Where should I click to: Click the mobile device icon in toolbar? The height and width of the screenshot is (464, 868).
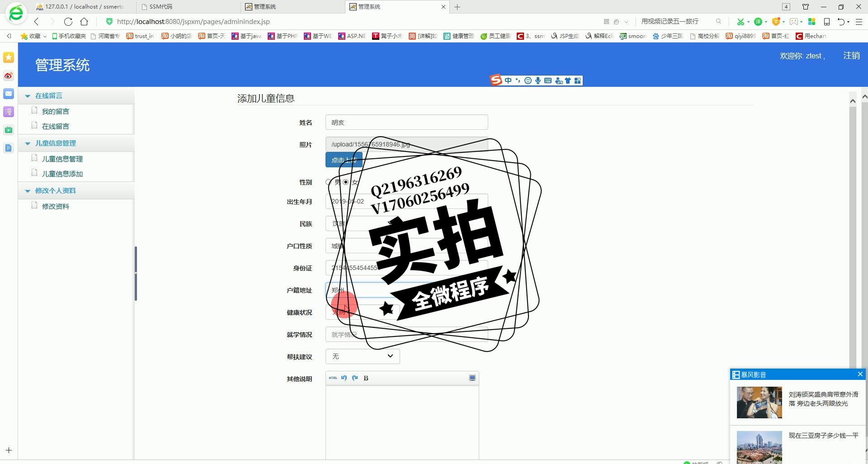tap(826, 21)
